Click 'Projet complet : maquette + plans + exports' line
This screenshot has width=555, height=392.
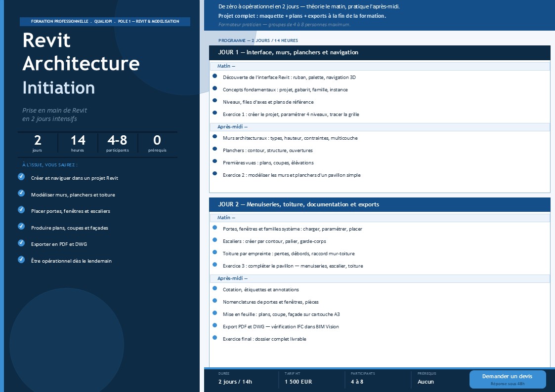[302, 16]
